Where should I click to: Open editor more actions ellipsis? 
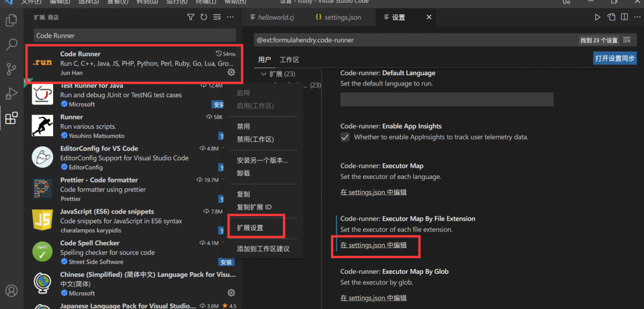[637, 17]
